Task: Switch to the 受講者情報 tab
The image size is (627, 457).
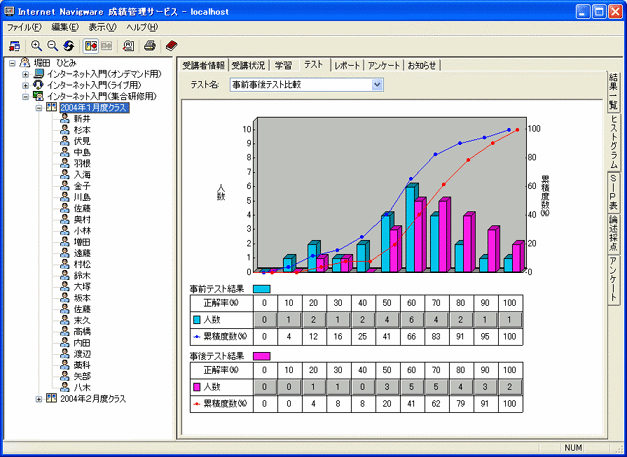Action: [x=203, y=65]
